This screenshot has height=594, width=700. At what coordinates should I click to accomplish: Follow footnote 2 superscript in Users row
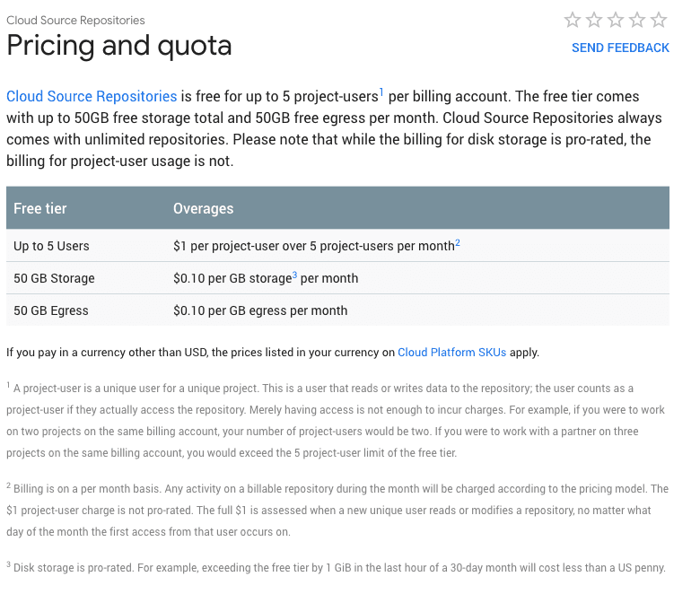click(458, 242)
